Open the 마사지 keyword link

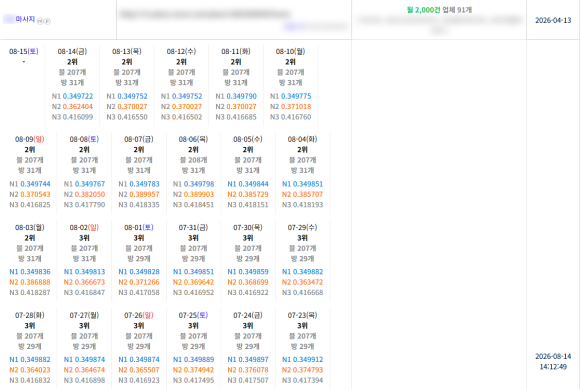19,19
